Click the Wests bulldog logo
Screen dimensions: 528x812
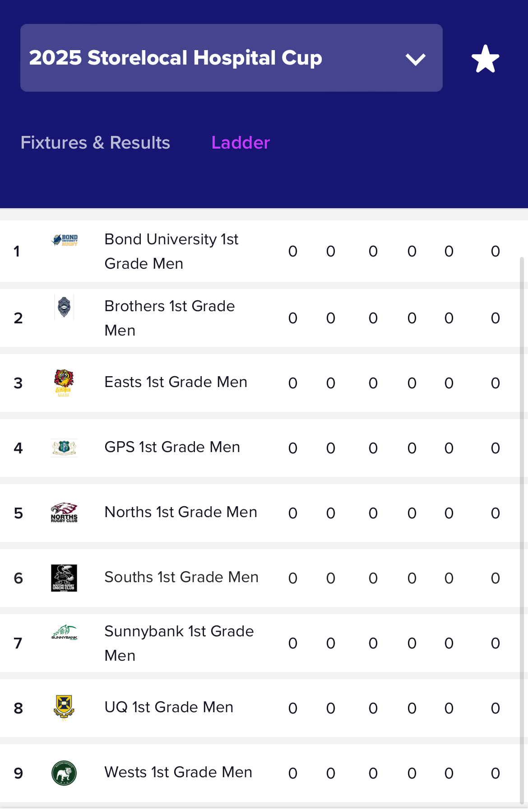click(64, 773)
